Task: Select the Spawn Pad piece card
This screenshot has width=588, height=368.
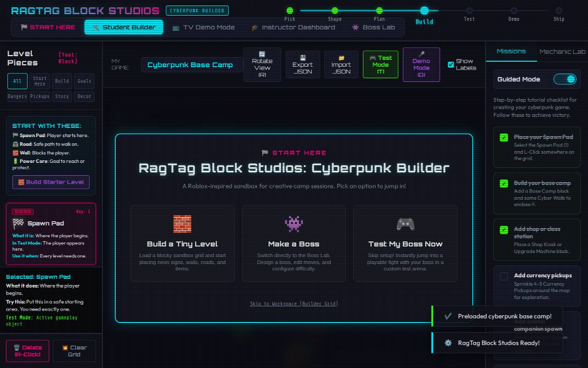Action: point(51,234)
